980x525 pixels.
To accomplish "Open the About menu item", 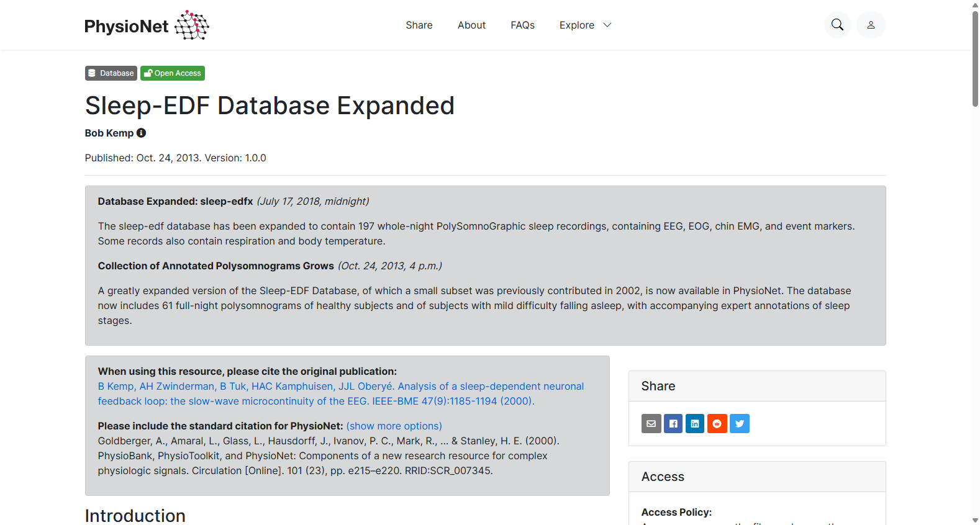I will (x=471, y=25).
